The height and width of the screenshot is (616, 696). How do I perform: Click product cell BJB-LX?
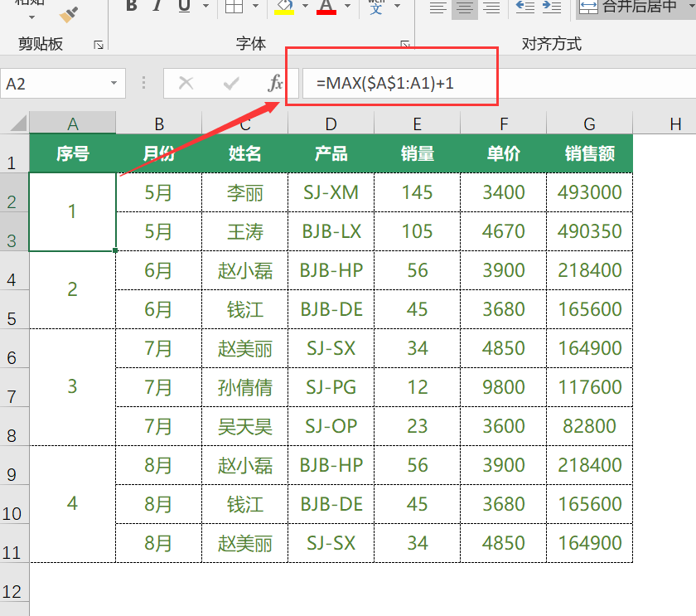pos(331,231)
